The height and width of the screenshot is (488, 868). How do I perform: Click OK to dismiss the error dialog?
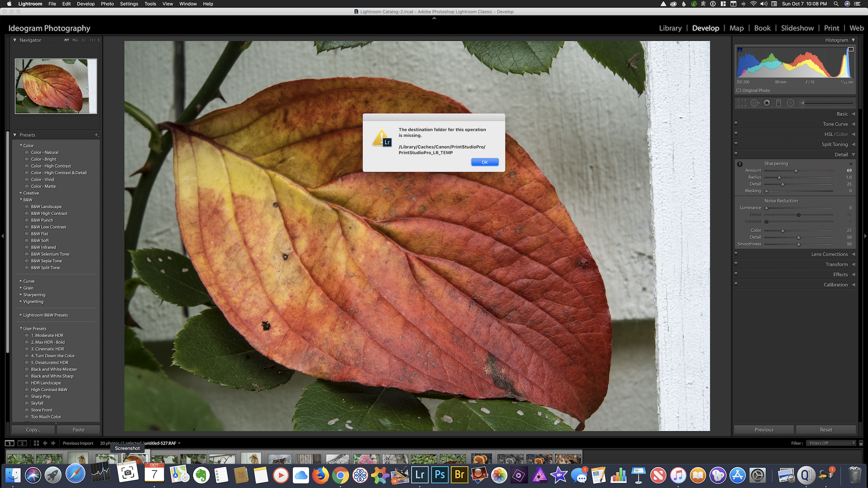click(484, 162)
